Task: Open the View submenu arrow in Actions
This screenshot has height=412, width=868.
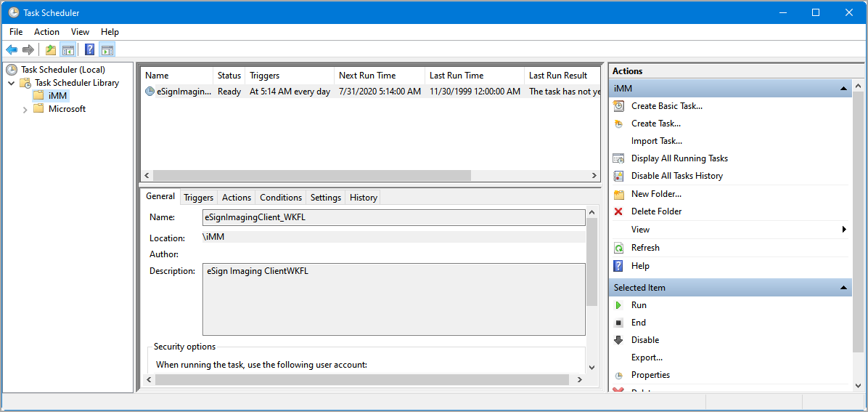Action: click(x=844, y=229)
